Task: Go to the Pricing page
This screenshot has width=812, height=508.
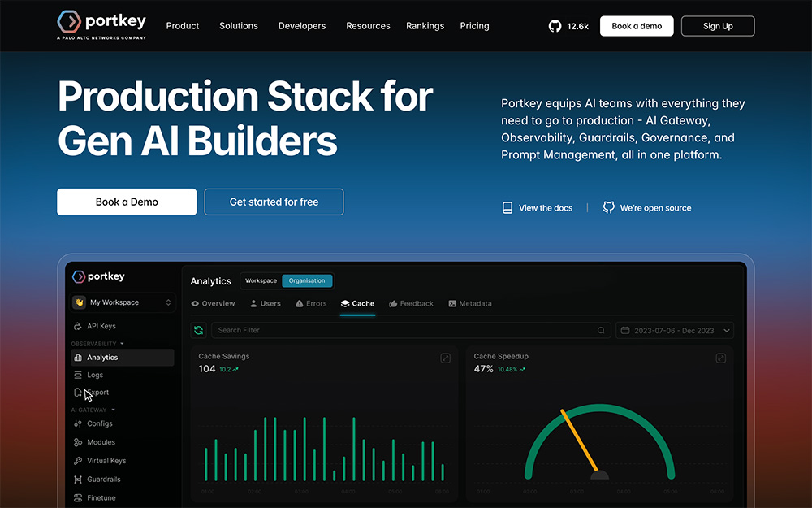Action: [x=474, y=26]
